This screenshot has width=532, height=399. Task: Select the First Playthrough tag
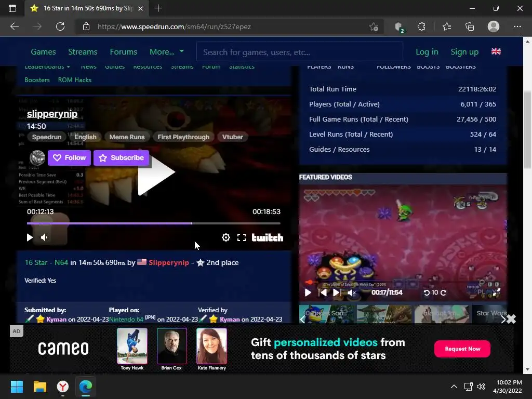[183, 137]
